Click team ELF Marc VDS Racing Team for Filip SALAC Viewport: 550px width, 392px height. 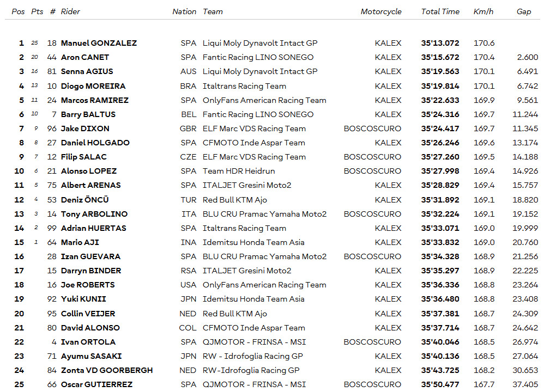(254, 157)
